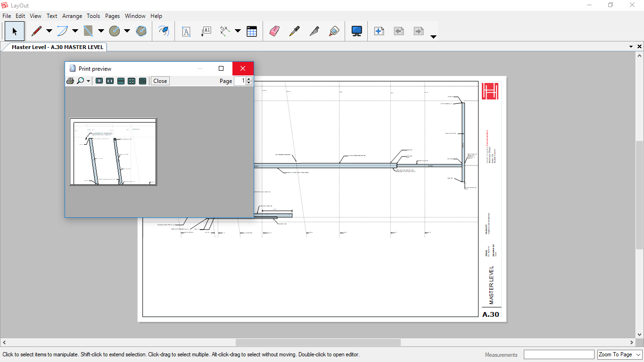Choose the Split knife tool
This screenshot has width=644, height=362.
pos(314,32)
